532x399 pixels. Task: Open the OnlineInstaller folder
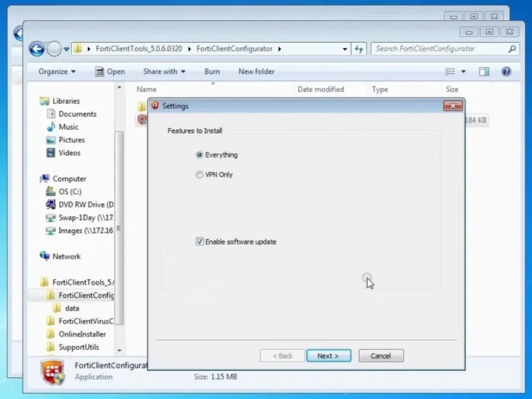click(82, 334)
